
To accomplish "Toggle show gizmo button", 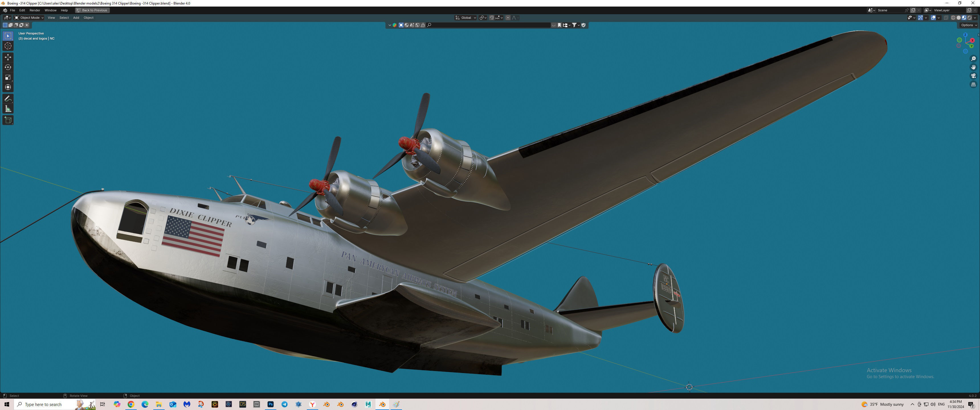I will (920, 17).
